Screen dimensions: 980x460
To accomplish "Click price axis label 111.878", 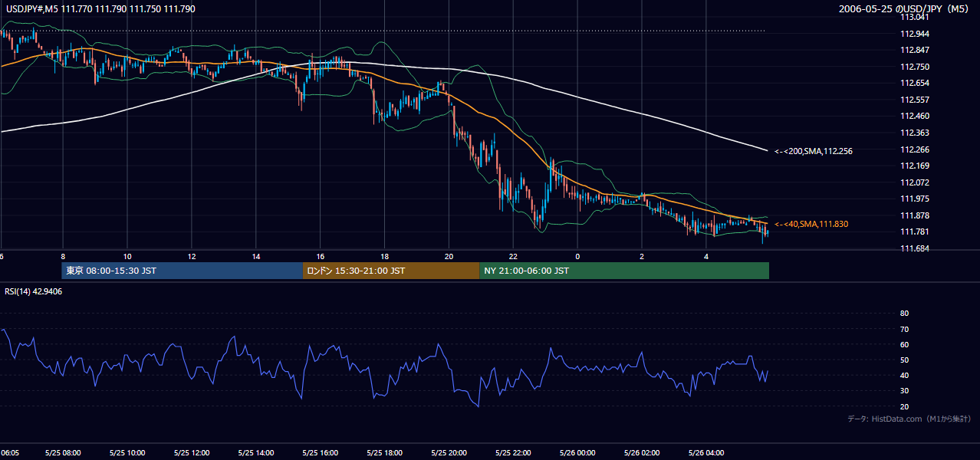I will (915, 215).
